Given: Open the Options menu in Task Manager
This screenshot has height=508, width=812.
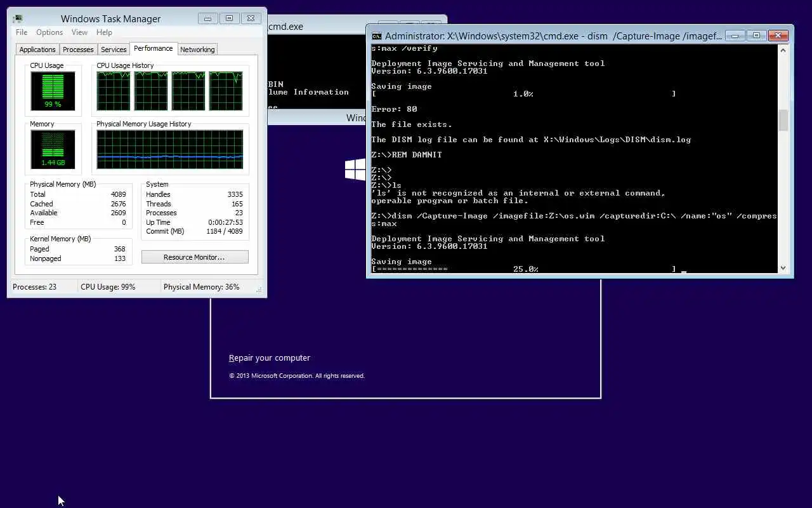Looking at the screenshot, I should pos(49,32).
